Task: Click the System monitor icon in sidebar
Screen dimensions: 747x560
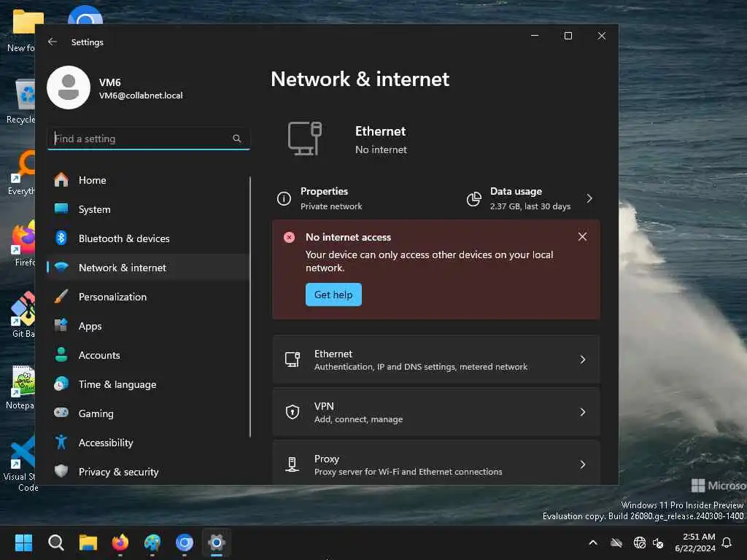Action: (x=61, y=209)
